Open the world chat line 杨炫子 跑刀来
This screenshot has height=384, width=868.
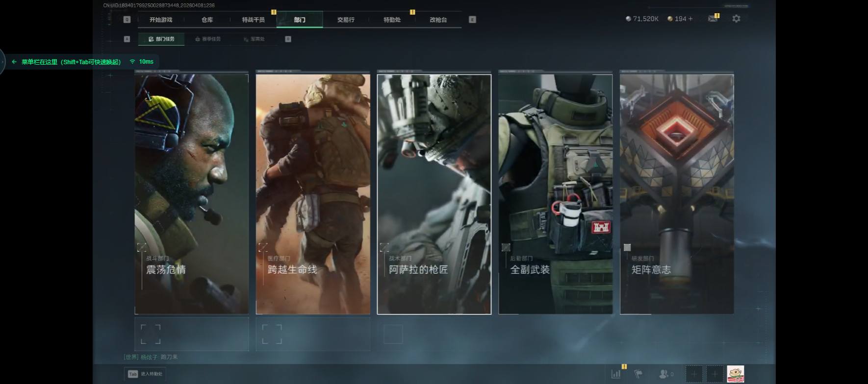click(151, 357)
